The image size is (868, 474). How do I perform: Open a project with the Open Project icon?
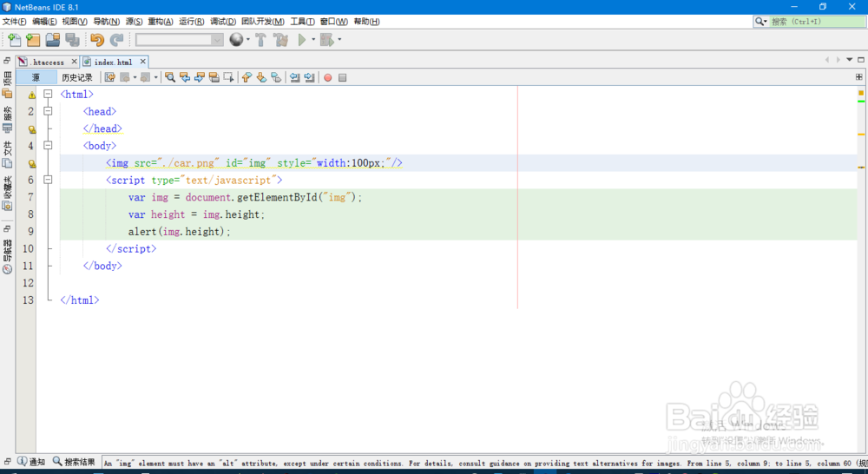pos(53,40)
